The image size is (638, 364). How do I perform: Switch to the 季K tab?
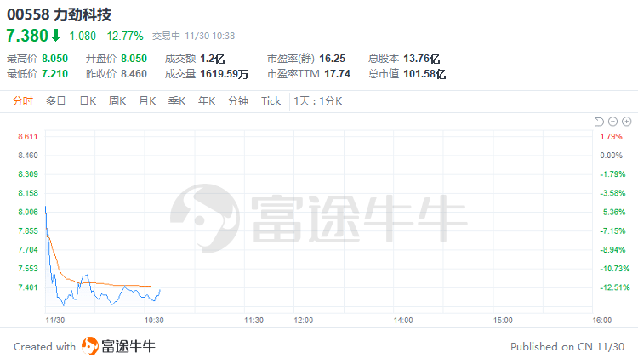pos(177,101)
